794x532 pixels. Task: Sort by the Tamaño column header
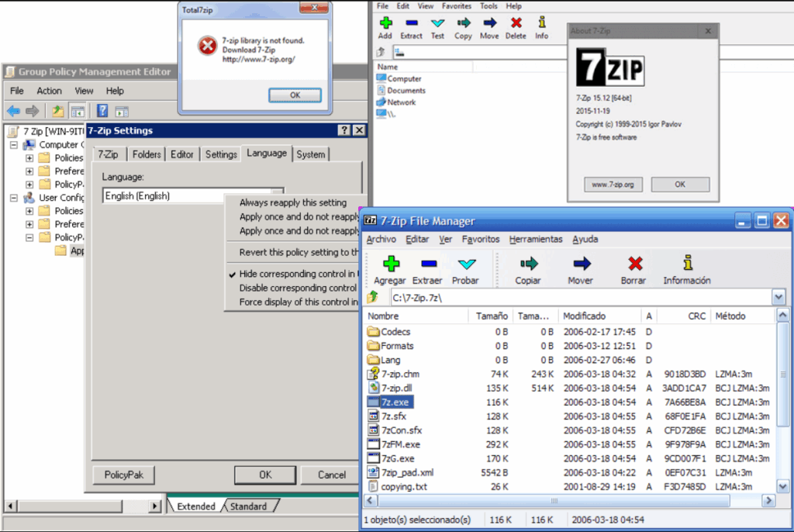tap(491, 316)
